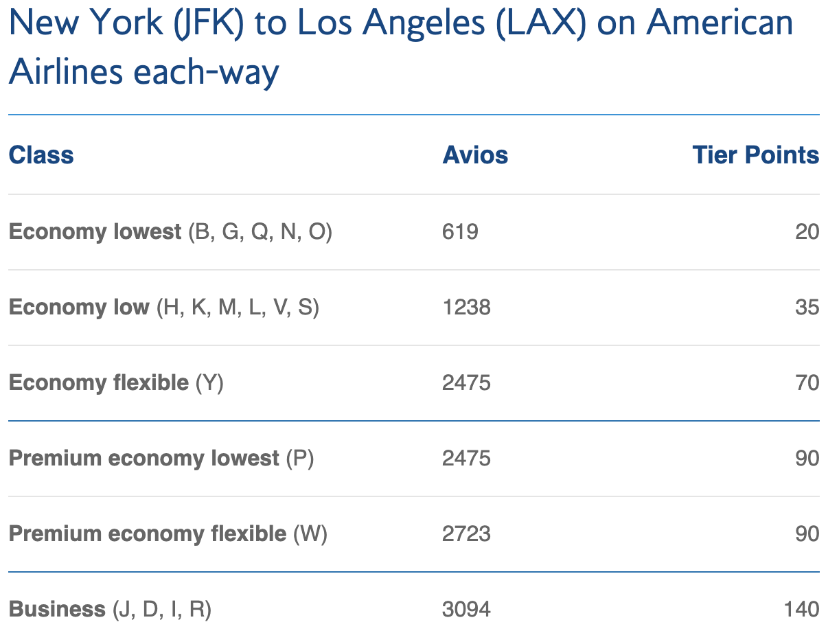Click the 70 Tier Points value
Viewport: 839px width, 644px height.
tap(807, 382)
